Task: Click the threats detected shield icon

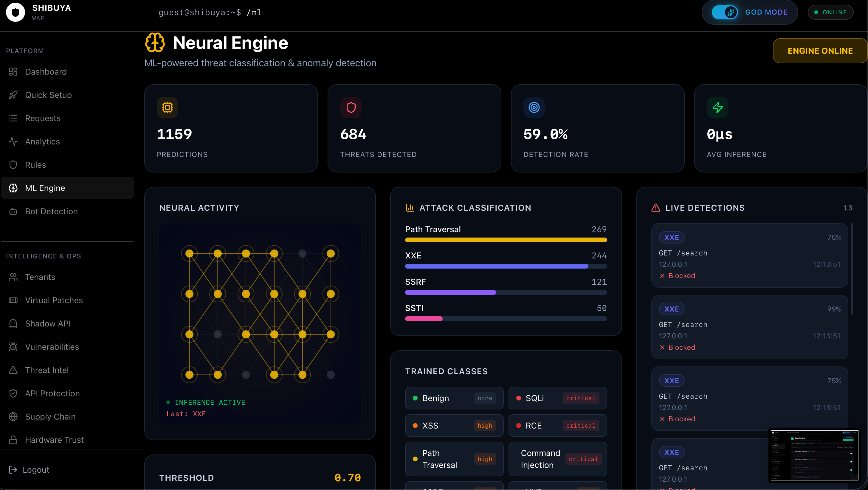Action: (x=351, y=107)
